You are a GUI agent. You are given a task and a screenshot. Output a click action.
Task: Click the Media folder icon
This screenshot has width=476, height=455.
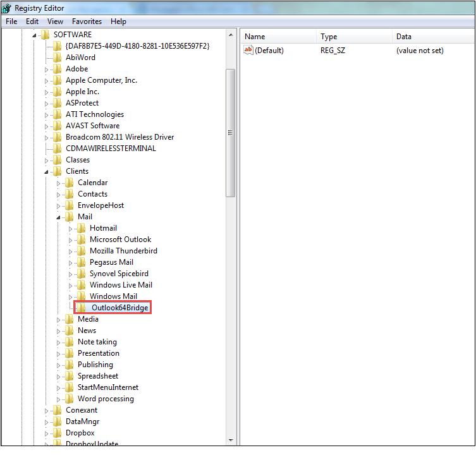(x=69, y=319)
